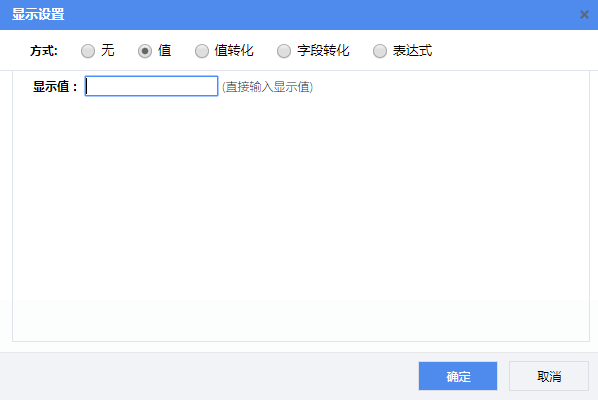598x400 pixels.
Task: Cancel with the 取消 button
Action: 549,376
